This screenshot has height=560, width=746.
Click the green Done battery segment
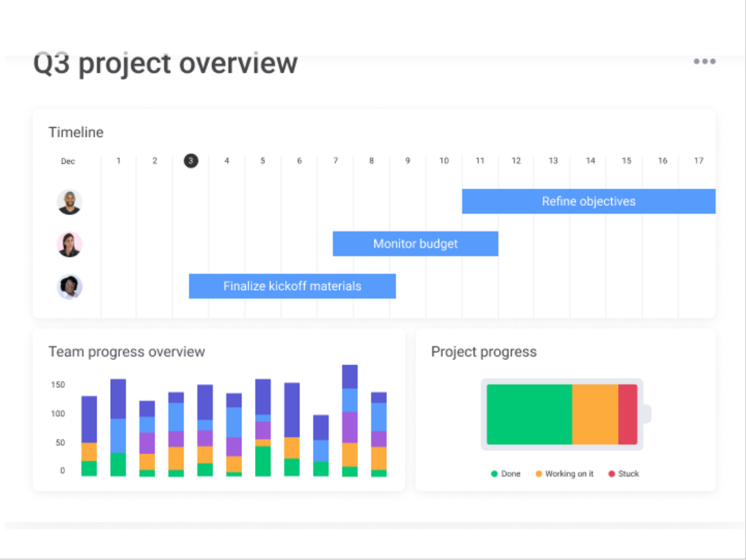(529, 414)
